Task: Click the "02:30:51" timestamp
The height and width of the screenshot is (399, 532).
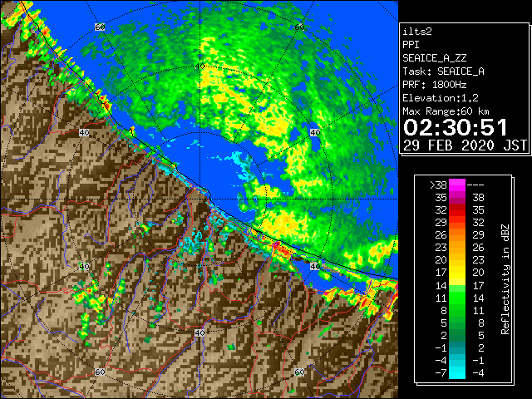Action: pyautogui.click(x=456, y=127)
